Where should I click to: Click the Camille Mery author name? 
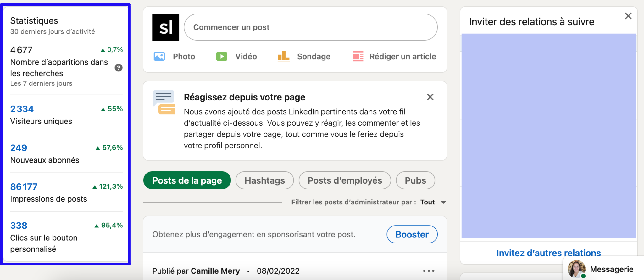click(x=215, y=271)
